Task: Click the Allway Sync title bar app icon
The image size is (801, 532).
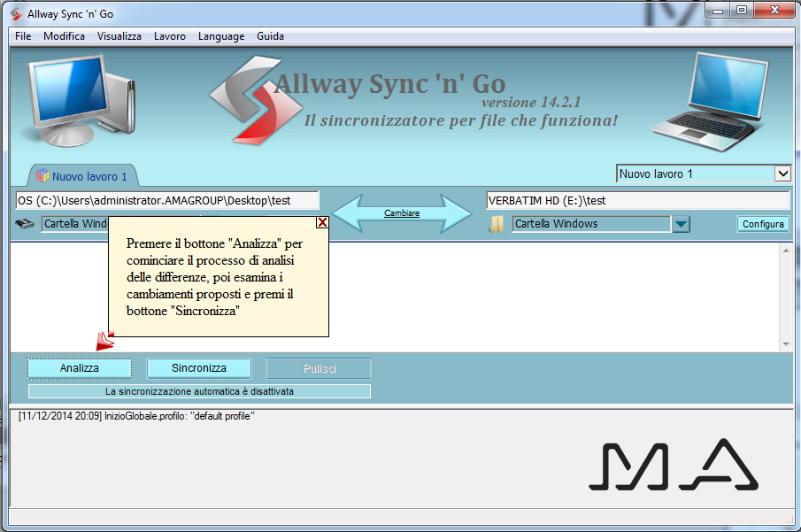Action: click(x=17, y=14)
